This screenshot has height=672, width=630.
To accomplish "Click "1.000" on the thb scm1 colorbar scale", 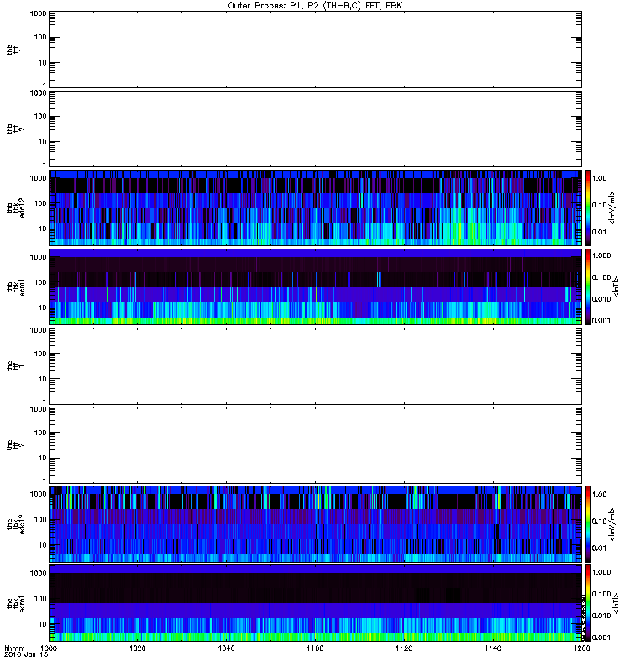I will point(601,256).
